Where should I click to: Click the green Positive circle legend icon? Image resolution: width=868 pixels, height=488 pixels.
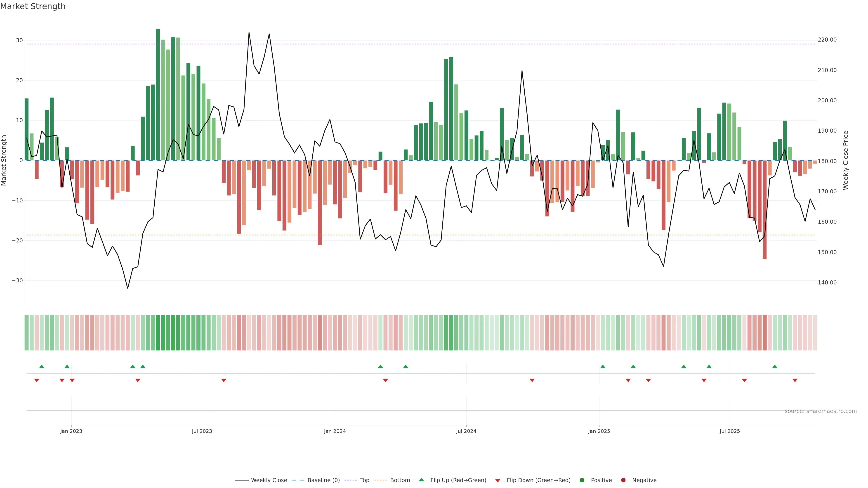click(582, 480)
